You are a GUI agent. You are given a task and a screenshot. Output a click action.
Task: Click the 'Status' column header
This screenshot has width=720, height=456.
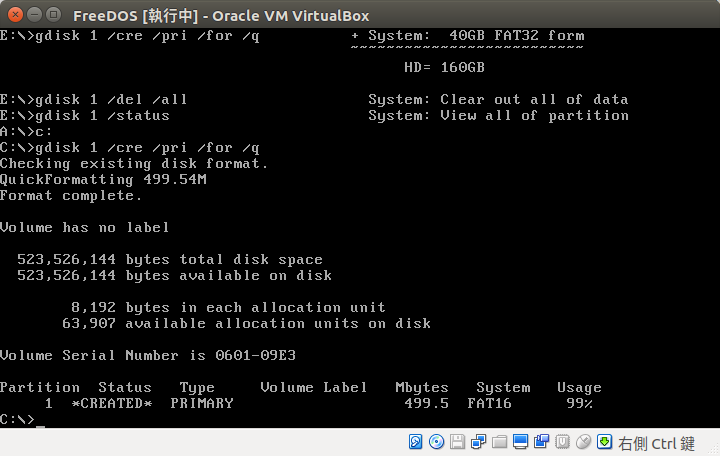[x=125, y=388]
